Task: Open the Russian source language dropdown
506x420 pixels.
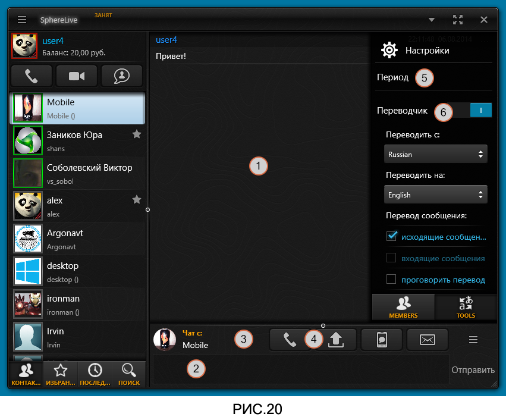Action: [436, 154]
